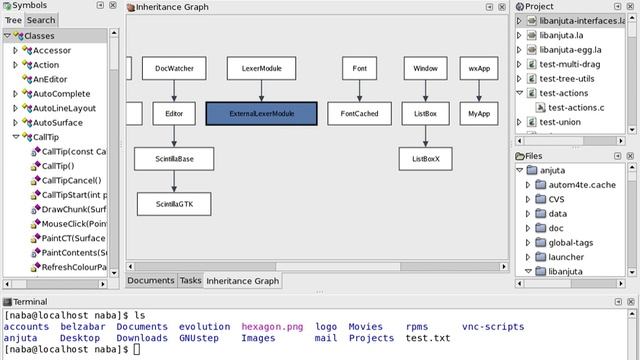Iconify the Terminal panel
The image size is (640, 360).
click(618, 302)
